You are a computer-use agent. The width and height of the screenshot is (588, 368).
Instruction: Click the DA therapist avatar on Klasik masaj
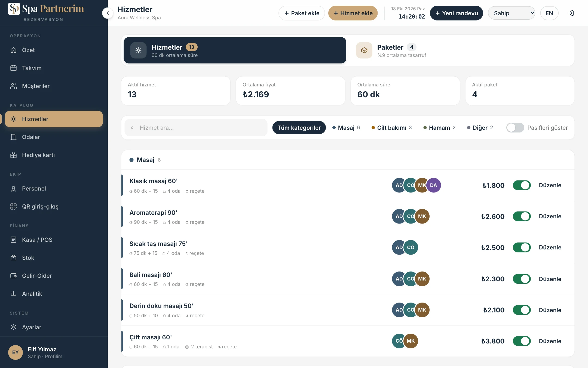433,185
